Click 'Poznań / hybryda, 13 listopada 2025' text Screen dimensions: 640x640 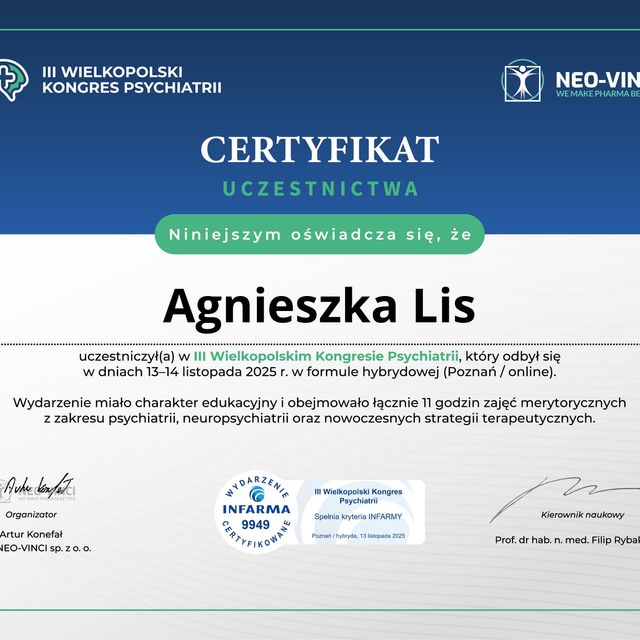pos(358,536)
